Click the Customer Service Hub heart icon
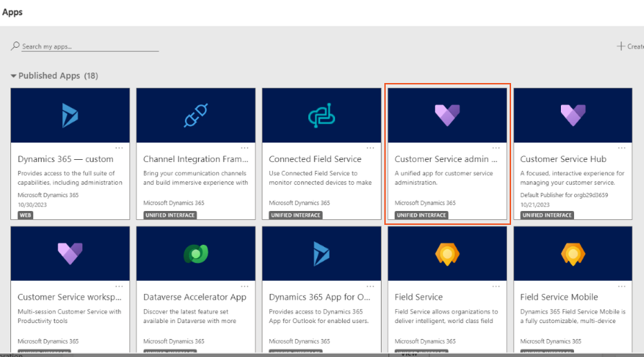This screenshot has width=644, height=357. point(573,116)
